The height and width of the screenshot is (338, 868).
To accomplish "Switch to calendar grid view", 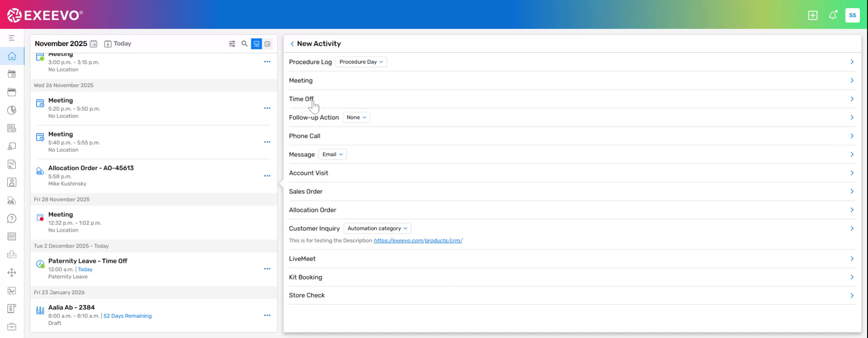I will pyautogui.click(x=268, y=44).
